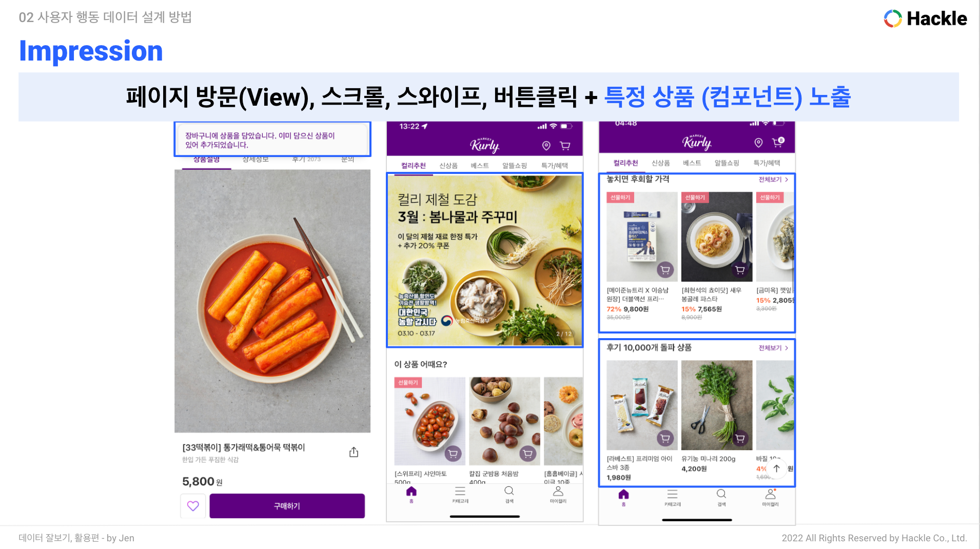The image size is (980, 549).
Task: Add chestnuts product to cart via cart icon
Action: coord(527,454)
